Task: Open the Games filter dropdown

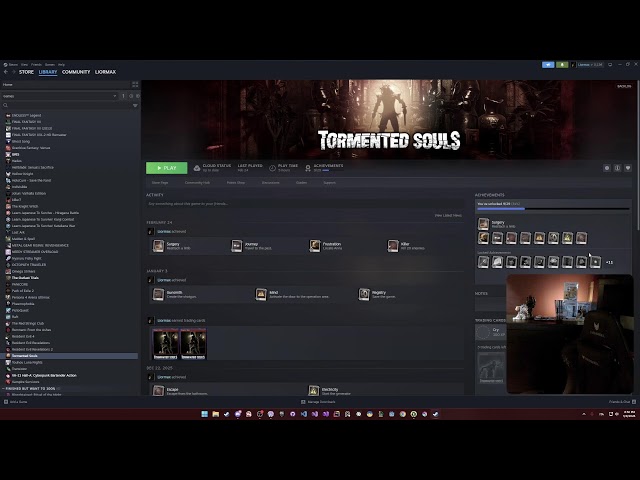Action: tap(60, 96)
